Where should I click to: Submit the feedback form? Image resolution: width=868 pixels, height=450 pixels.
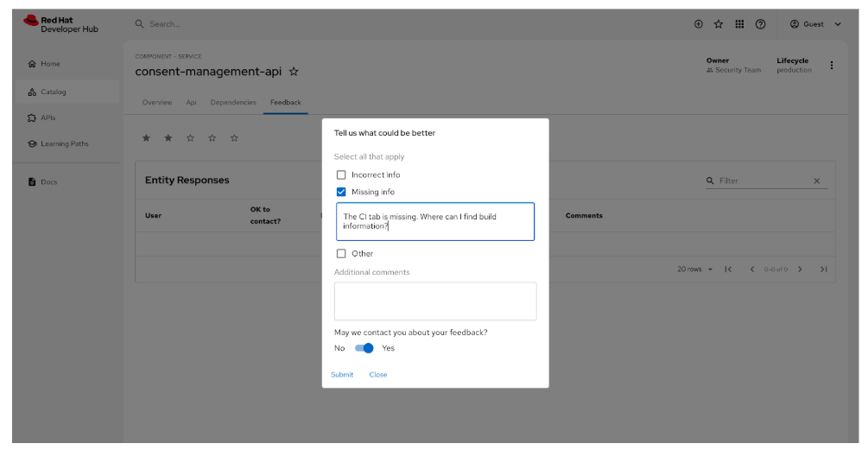point(342,375)
